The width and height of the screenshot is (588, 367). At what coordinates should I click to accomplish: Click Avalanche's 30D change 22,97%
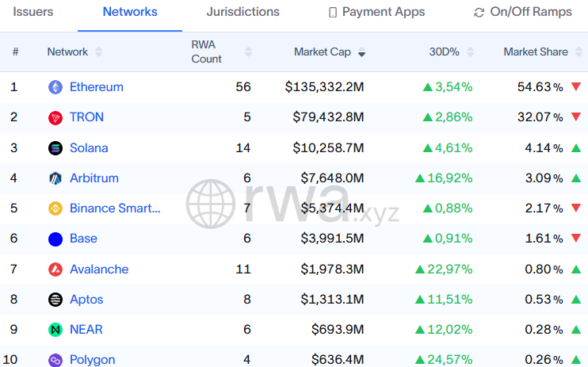click(x=444, y=269)
